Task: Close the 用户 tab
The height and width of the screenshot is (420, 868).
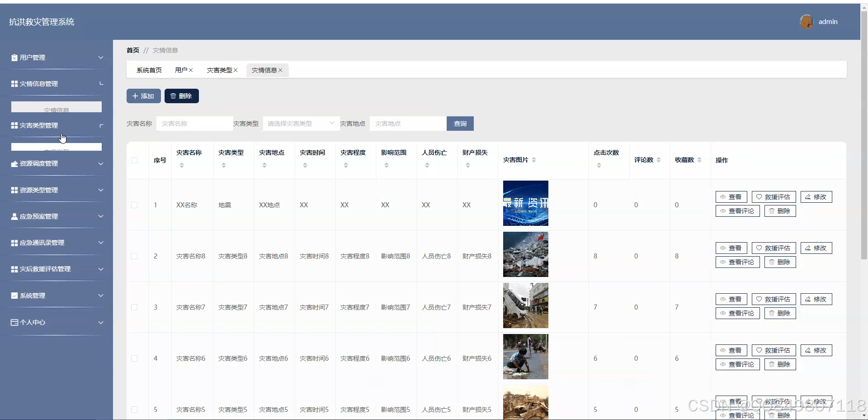Action: [x=191, y=70]
